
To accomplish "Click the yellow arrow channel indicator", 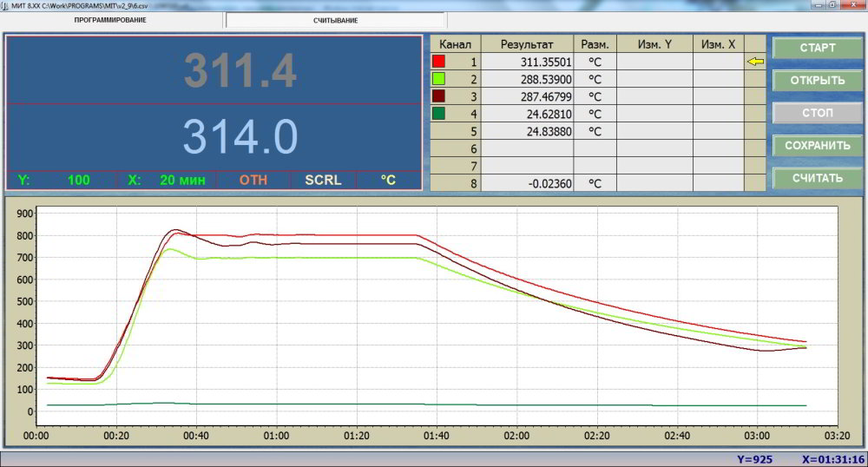I will [x=755, y=62].
